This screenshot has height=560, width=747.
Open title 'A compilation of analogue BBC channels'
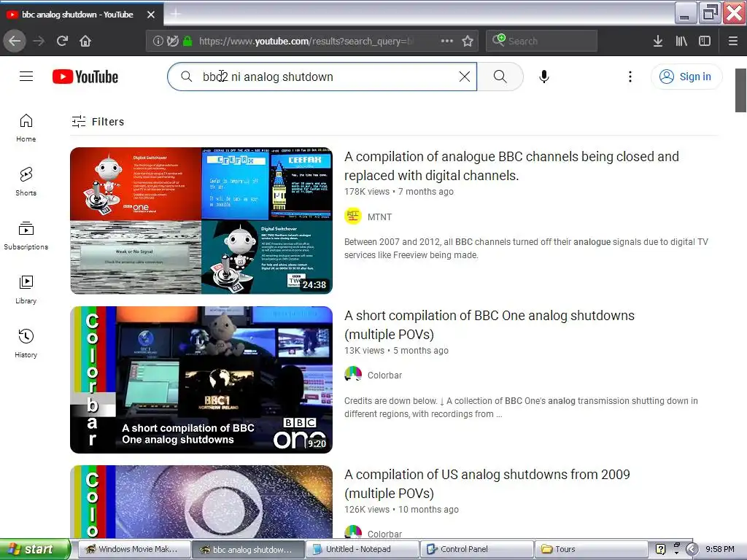pos(511,166)
